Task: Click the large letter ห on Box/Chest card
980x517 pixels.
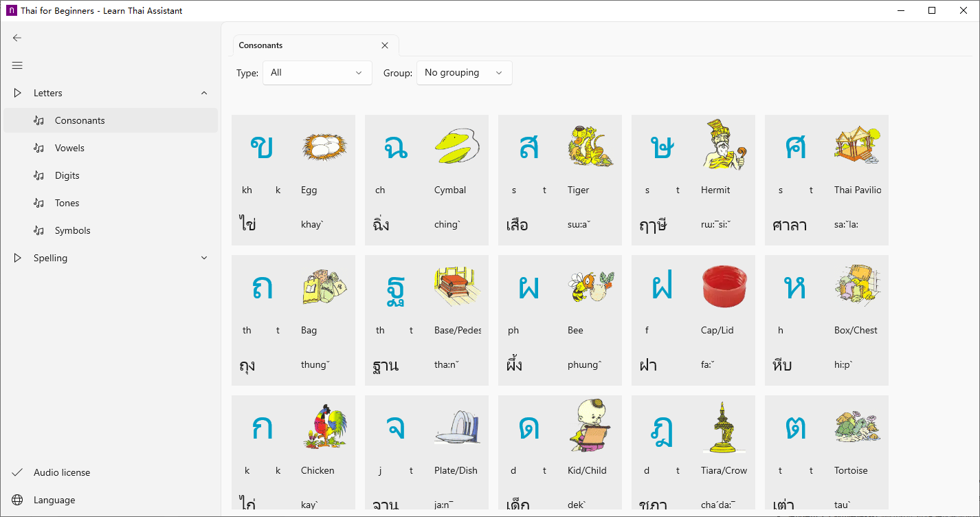Action: tap(795, 287)
